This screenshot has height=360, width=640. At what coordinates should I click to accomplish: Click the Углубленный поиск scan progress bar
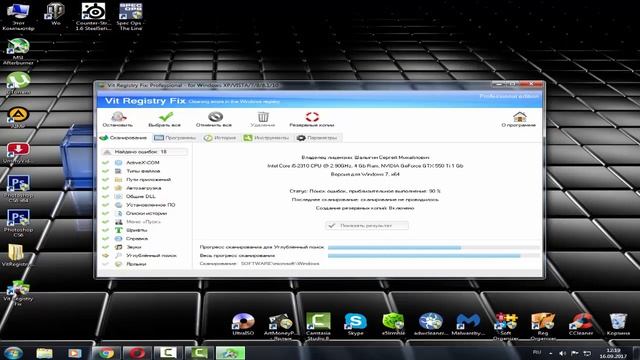pyautogui.click(x=433, y=247)
